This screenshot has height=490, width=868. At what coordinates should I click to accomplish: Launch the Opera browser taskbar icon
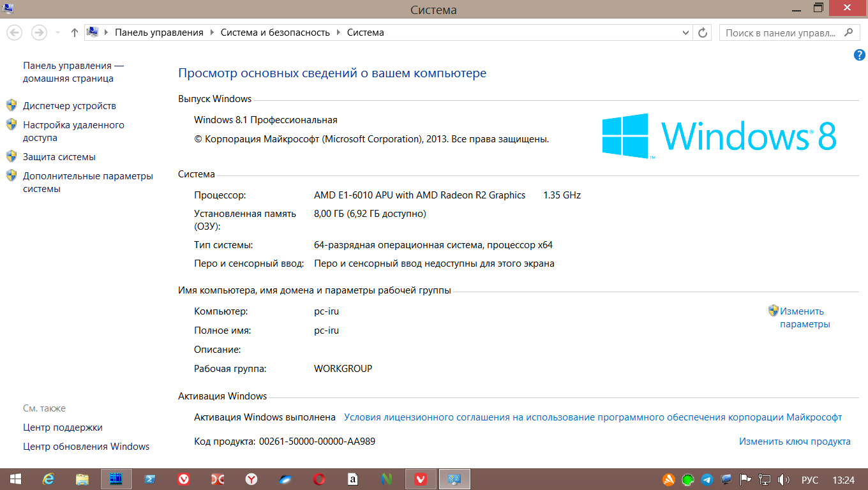(x=319, y=479)
